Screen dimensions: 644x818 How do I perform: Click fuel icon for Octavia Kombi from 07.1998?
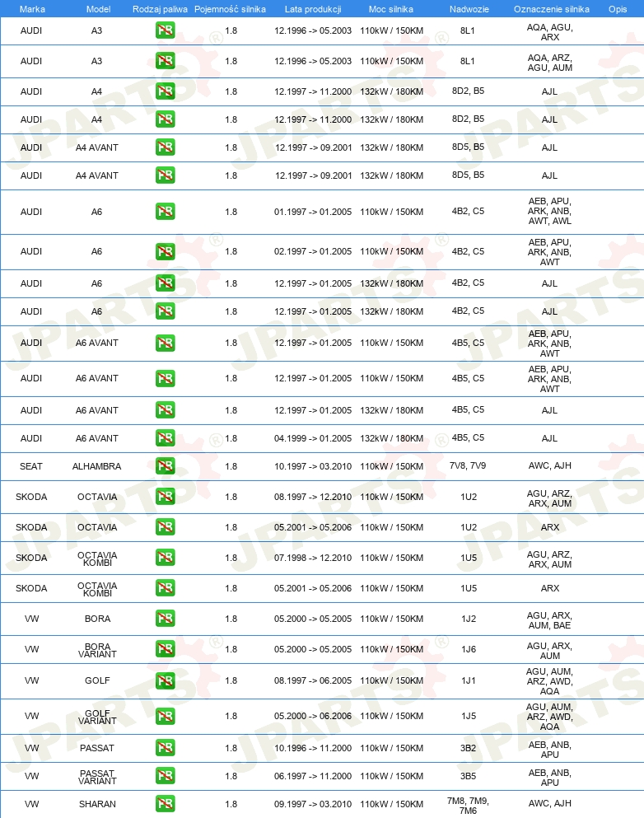pos(166,558)
